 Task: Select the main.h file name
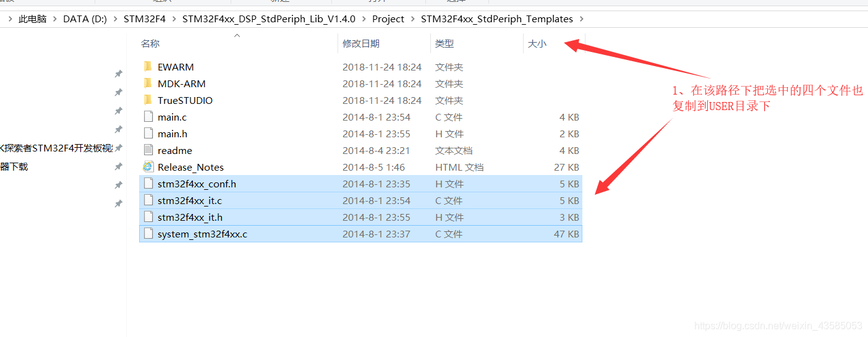click(x=172, y=134)
